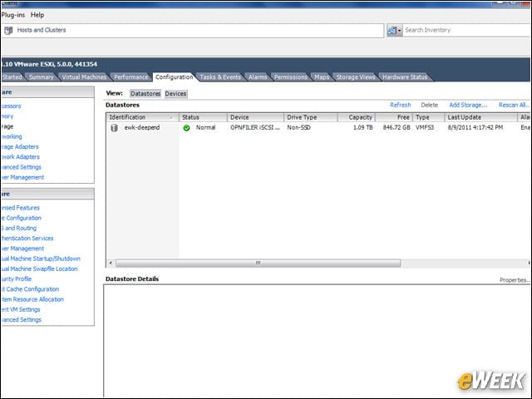Screen dimensions: 532x399
Task: Open the Time Configuration link
Action: coord(21,218)
